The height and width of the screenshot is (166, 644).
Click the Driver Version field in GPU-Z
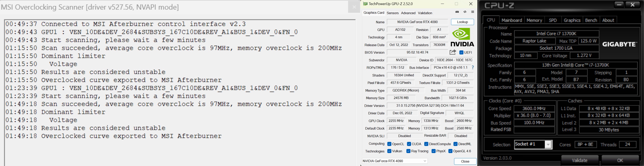click(430, 105)
